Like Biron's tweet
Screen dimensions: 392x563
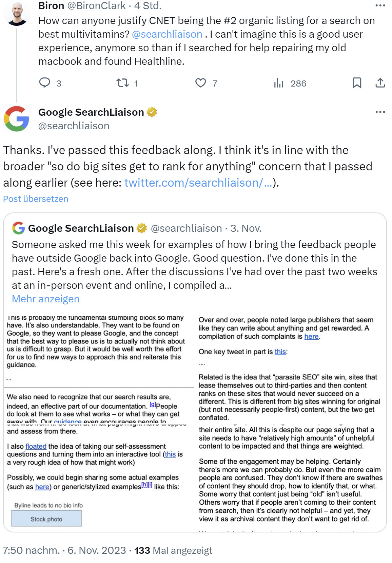[x=201, y=83]
